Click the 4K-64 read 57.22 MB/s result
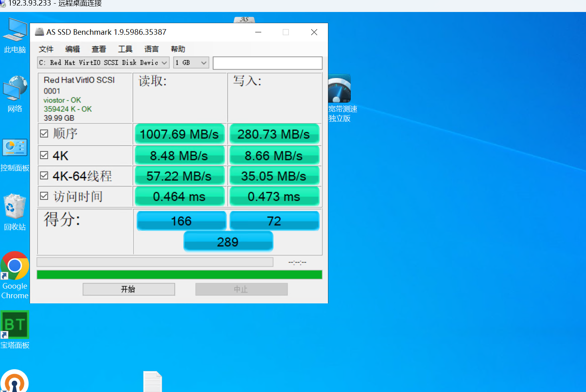The width and height of the screenshot is (586, 392). click(179, 176)
